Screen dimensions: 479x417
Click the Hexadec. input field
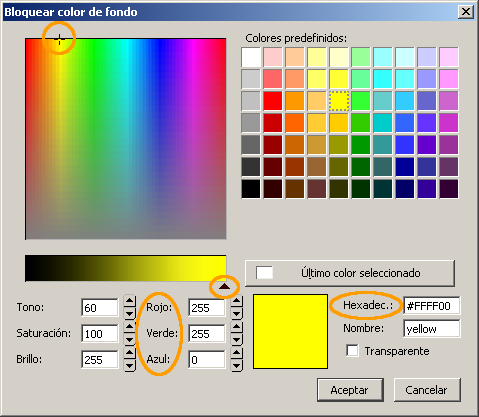[431, 306]
